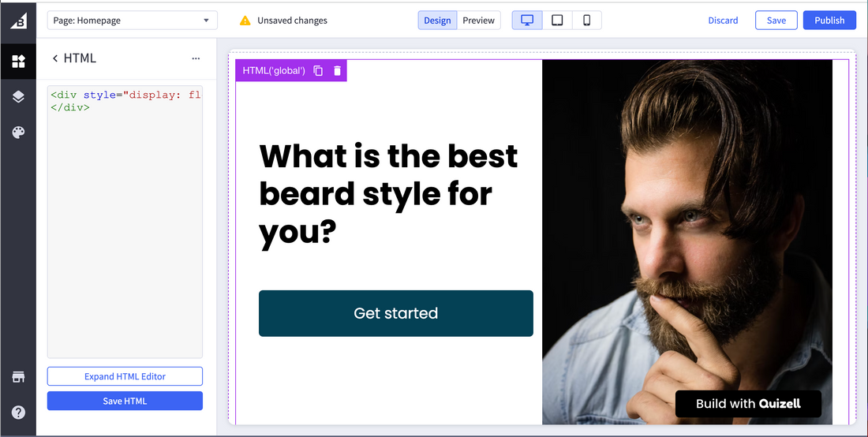Duplicate the HTML('global') widget
The width and height of the screenshot is (868, 437).
[318, 70]
